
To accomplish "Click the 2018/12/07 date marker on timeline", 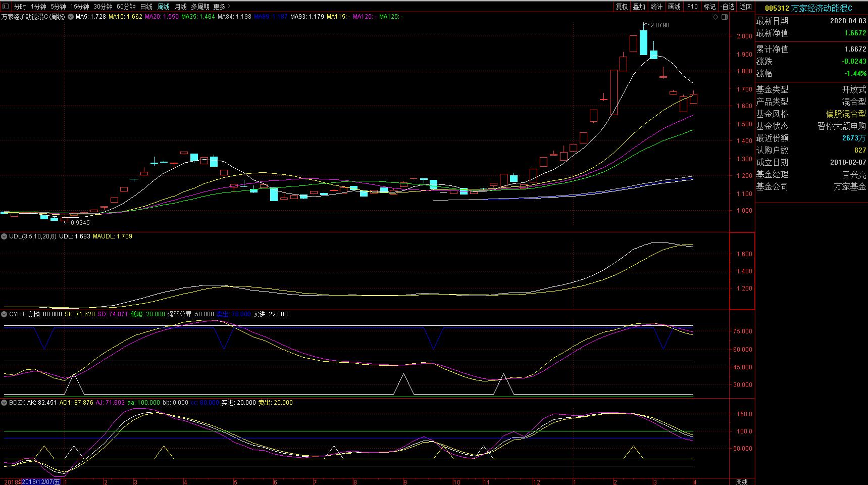I will (x=40, y=481).
